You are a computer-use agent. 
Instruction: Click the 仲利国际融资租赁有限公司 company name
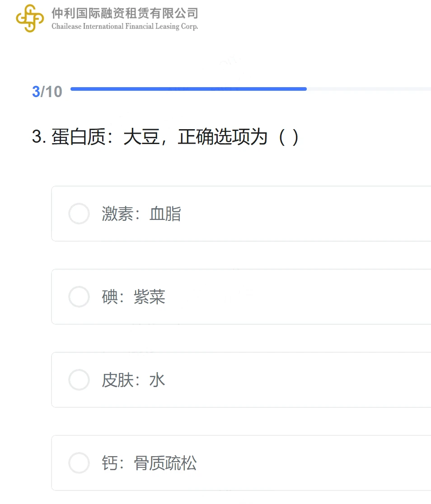coord(125,13)
